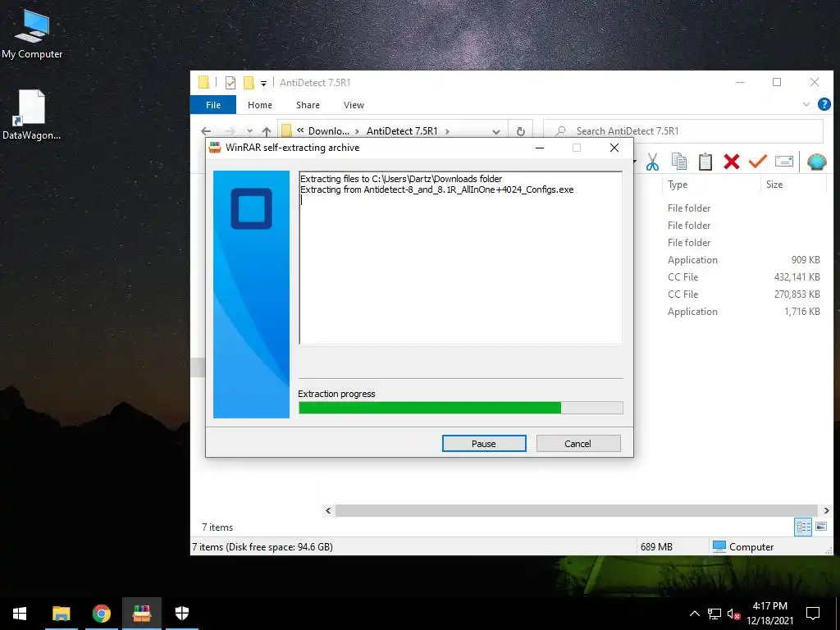Image resolution: width=840 pixels, height=630 pixels.
Task: Cancel the WinRAR extraction
Action: 578,444
